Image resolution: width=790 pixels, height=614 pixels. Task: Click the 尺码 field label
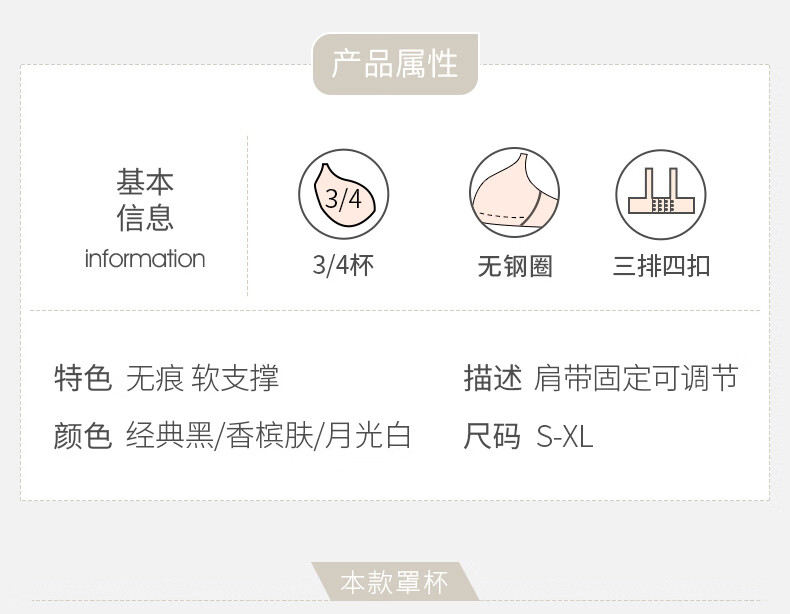(x=492, y=436)
